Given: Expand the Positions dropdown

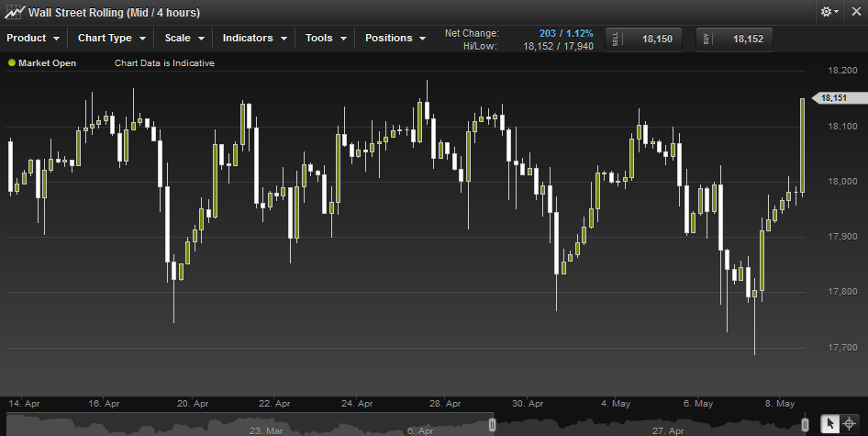Looking at the screenshot, I should [395, 39].
